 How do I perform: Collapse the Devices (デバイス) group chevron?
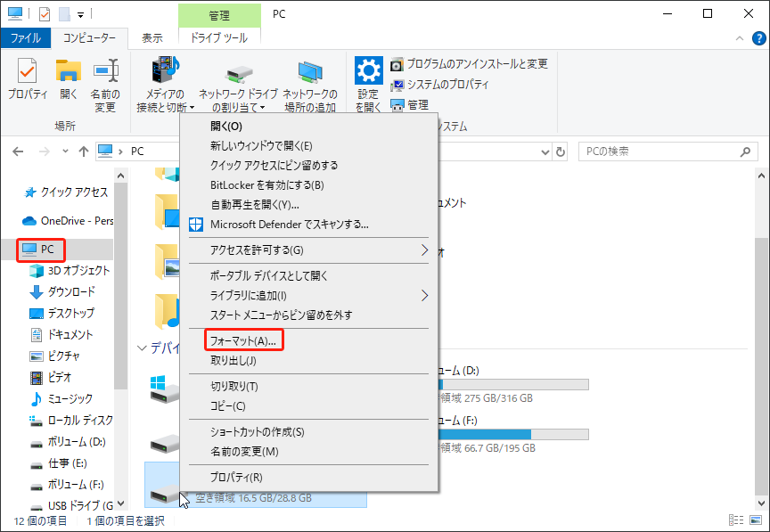click(x=142, y=348)
